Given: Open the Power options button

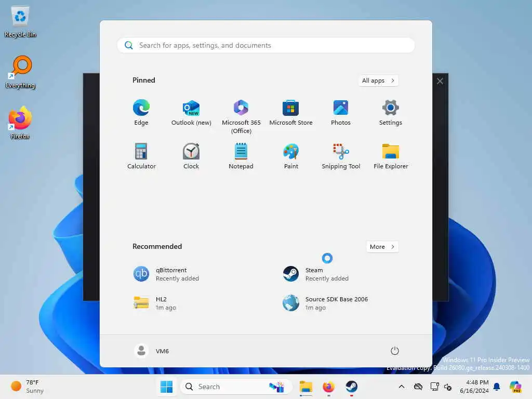Looking at the screenshot, I should (x=395, y=351).
